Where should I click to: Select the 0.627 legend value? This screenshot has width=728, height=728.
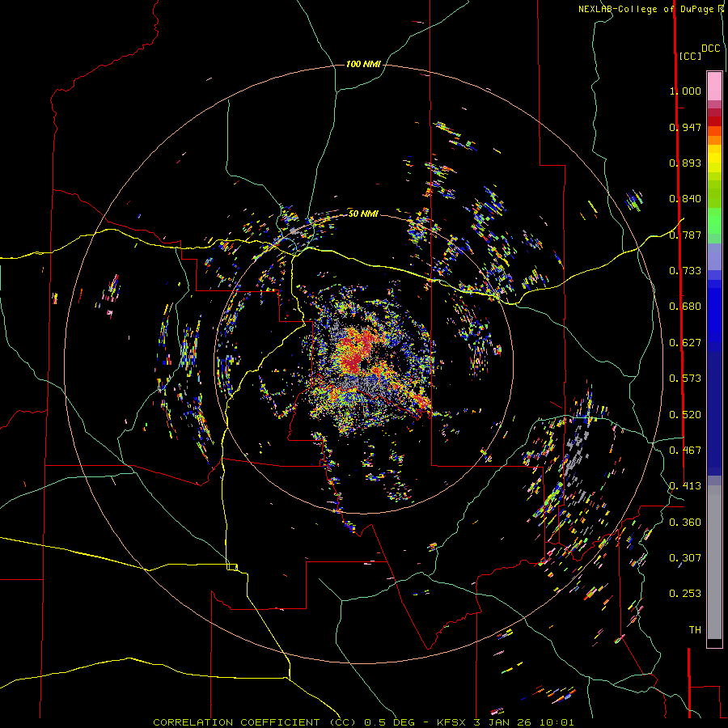685,343
